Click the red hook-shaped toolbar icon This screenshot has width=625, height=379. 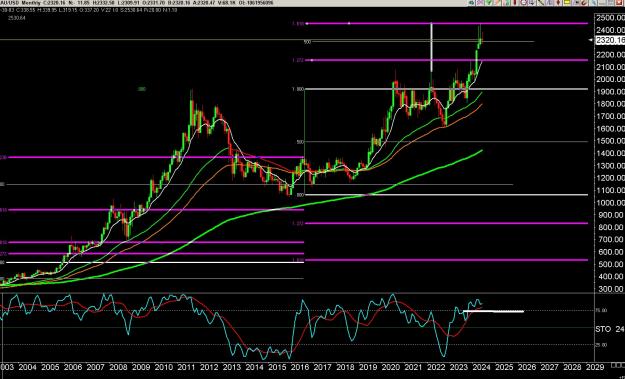point(584,2)
